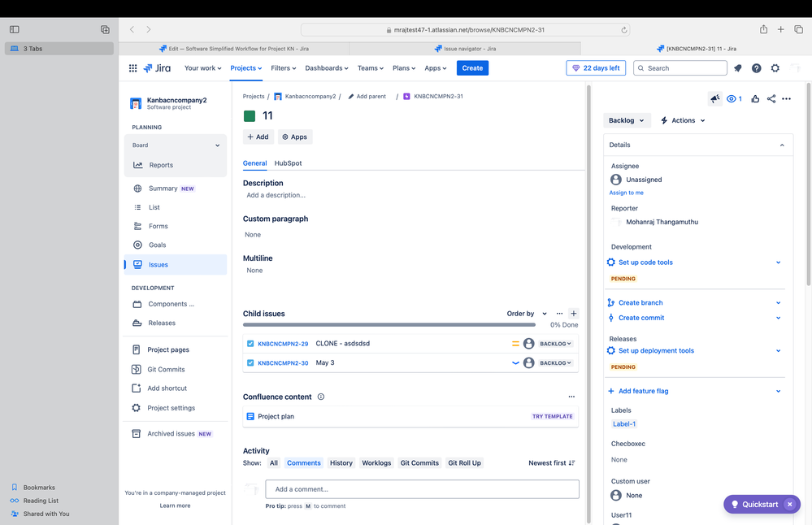Open Confluence content more options
This screenshot has width=812, height=525.
point(571,397)
